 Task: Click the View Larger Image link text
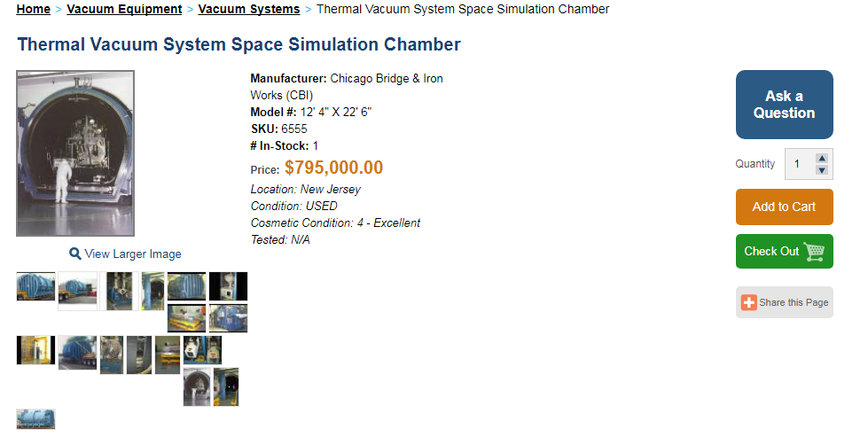click(x=133, y=254)
